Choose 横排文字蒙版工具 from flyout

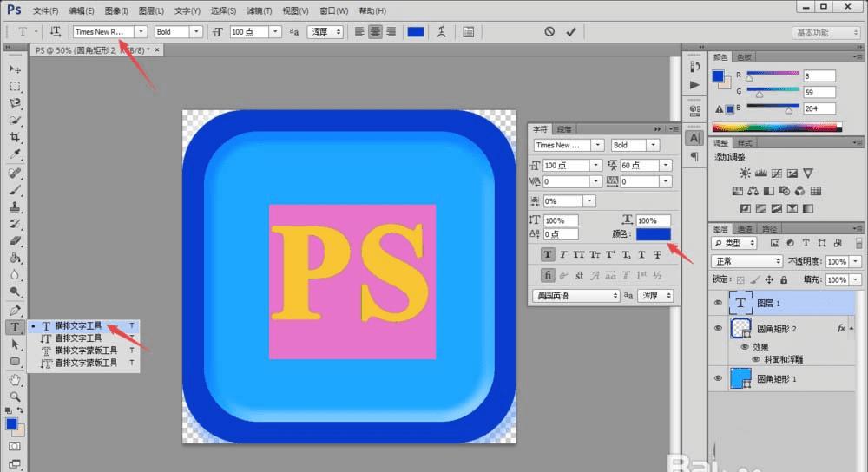[x=83, y=351]
